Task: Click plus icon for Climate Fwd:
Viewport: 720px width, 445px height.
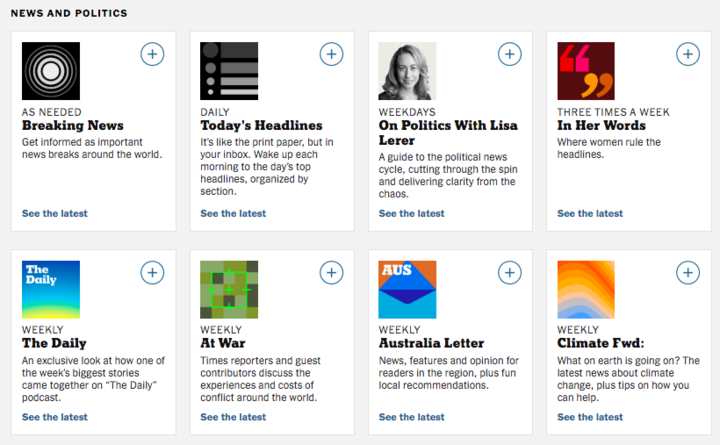Action: (688, 273)
